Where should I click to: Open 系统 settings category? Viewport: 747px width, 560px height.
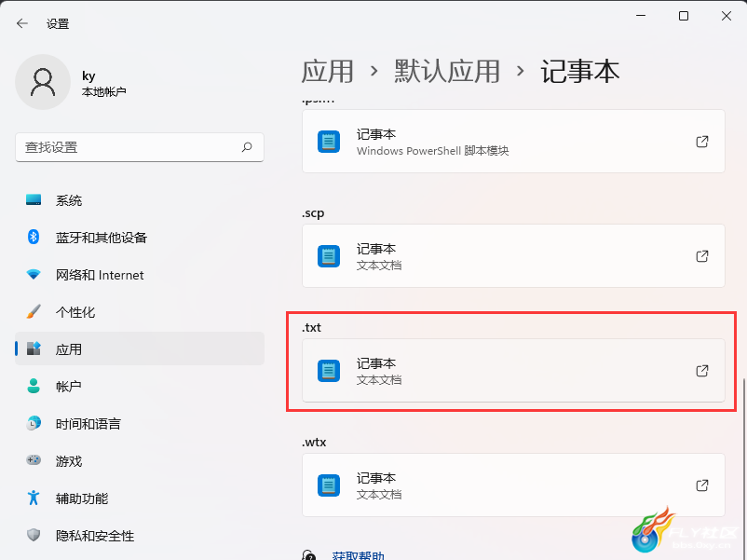pyautogui.click(x=140, y=200)
